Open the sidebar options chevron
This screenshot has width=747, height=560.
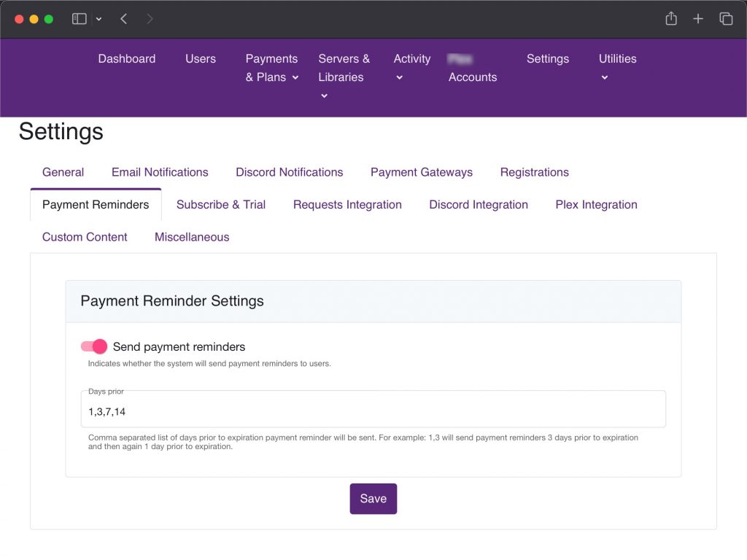(99, 19)
